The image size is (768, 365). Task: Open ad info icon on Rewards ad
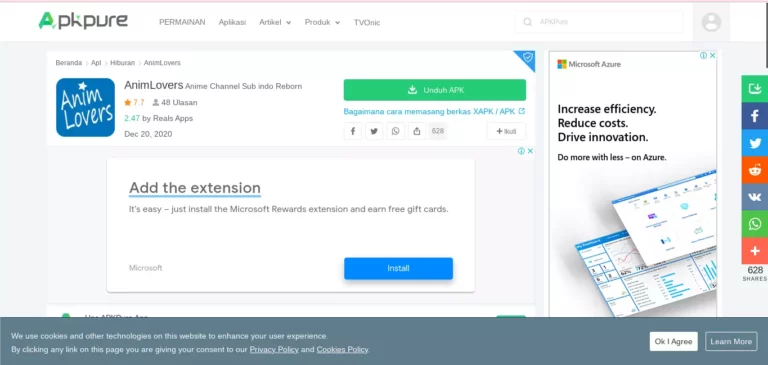click(521, 151)
